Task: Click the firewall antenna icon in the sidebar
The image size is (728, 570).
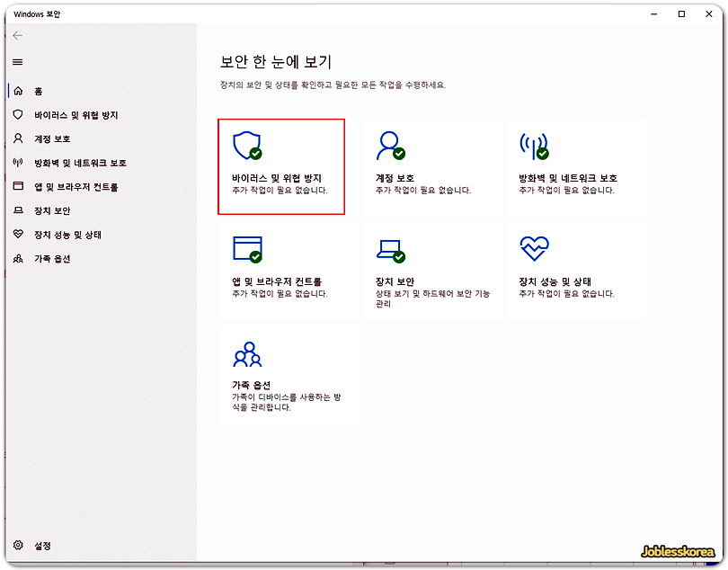Action: click(x=18, y=162)
